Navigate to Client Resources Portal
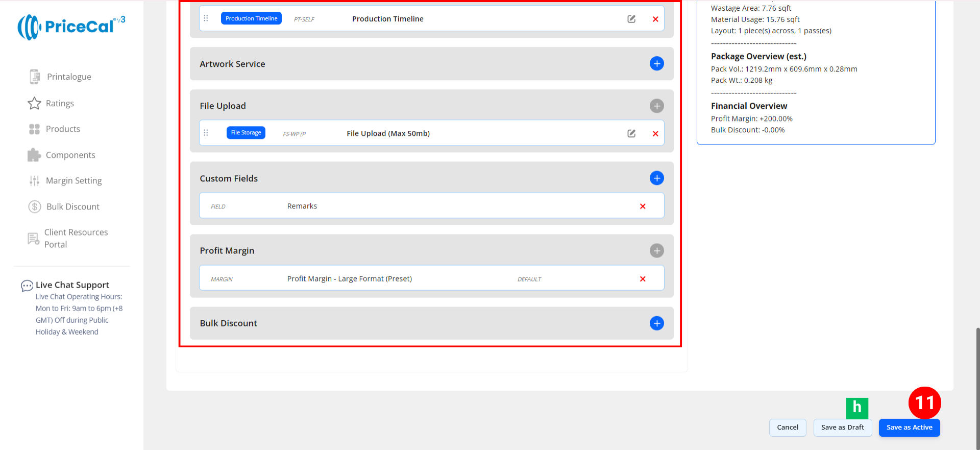 click(x=76, y=238)
